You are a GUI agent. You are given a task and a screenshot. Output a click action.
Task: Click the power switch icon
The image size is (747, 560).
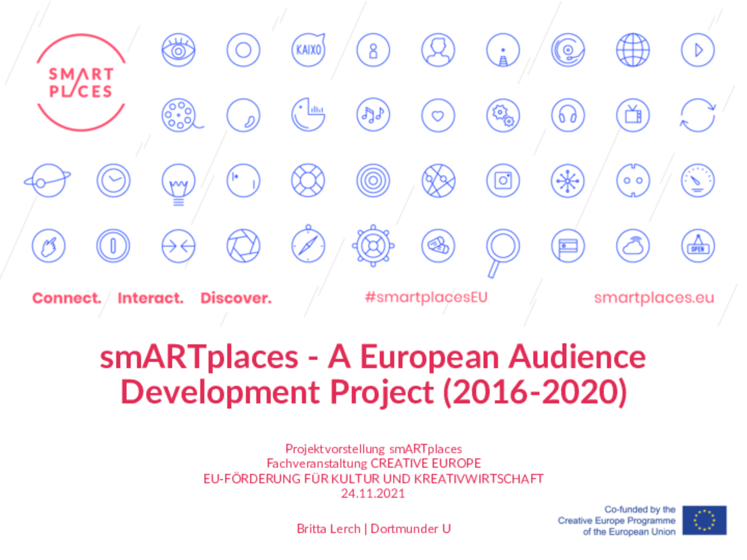point(113,245)
